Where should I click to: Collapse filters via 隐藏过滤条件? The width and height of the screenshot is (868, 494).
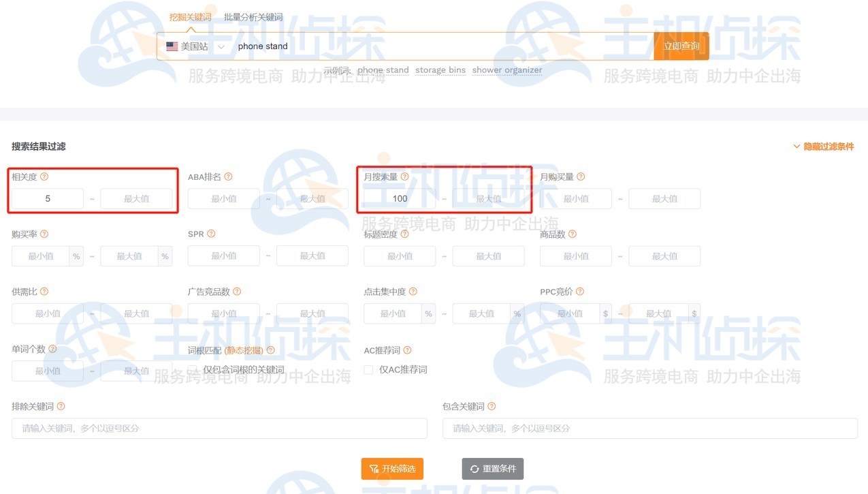coord(823,146)
